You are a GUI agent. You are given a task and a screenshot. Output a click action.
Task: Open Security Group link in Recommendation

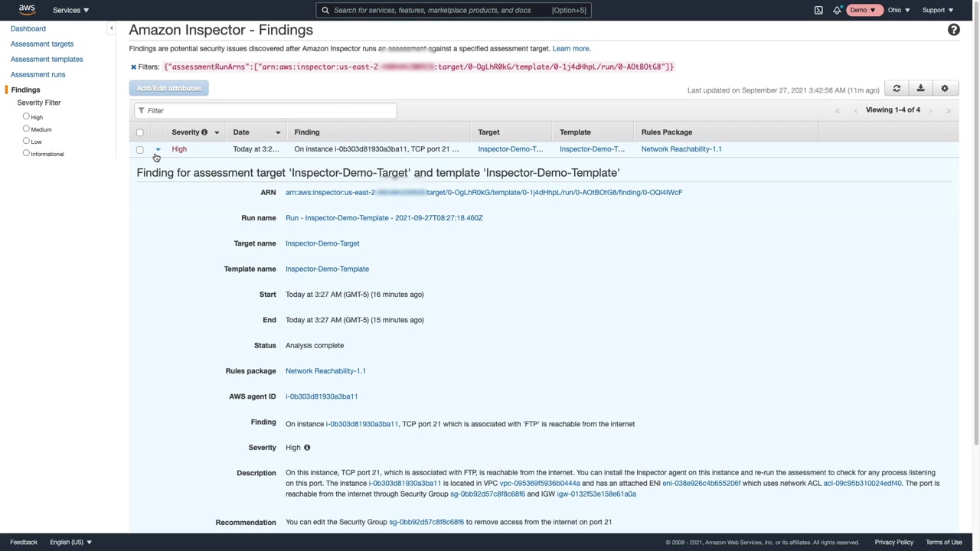[426, 522]
